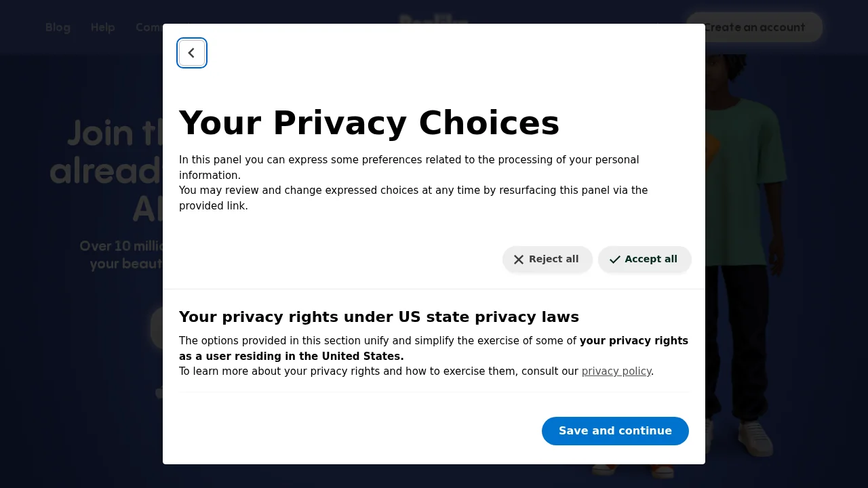The width and height of the screenshot is (868, 488).
Task: Select the partially hidden Community menu item
Action: tap(149, 27)
